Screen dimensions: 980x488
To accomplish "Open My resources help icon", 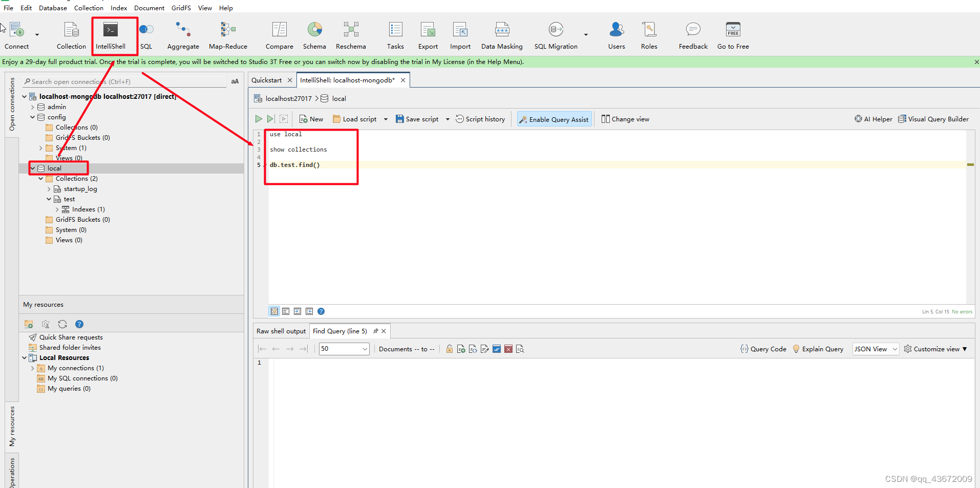I will (79, 324).
